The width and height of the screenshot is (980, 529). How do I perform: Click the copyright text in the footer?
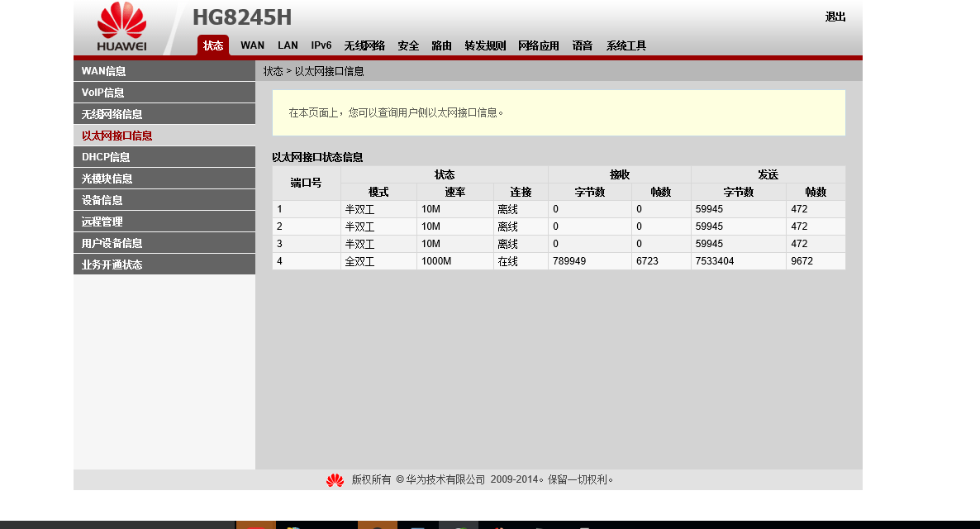tap(483, 479)
